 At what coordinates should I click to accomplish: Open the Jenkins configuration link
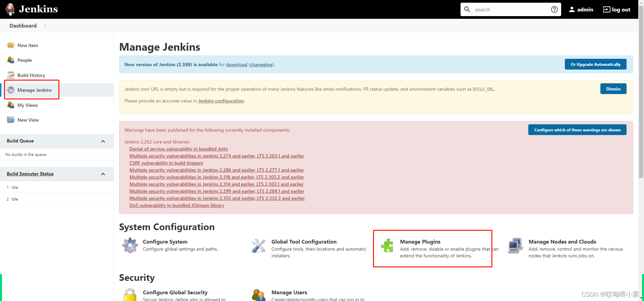(221, 101)
